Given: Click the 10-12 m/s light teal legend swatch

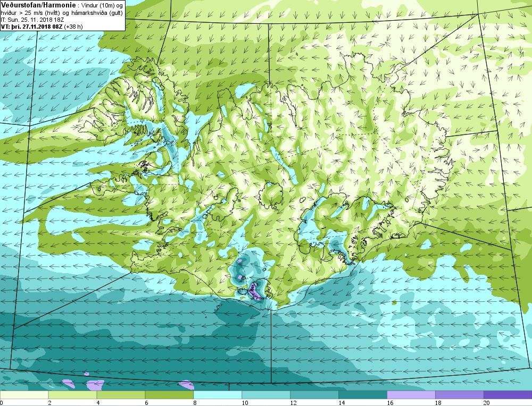Looking at the screenshot, I should pyautogui.click(x=266, y=395).
